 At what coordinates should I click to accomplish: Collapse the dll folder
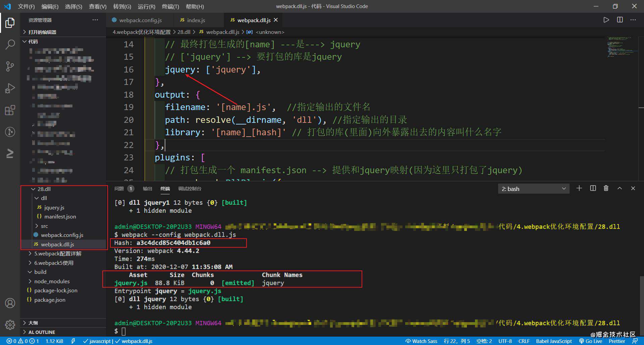pos(63,198)
